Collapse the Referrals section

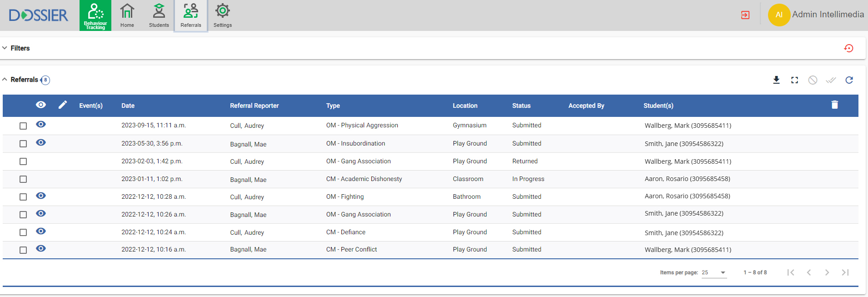coord(5,80)
